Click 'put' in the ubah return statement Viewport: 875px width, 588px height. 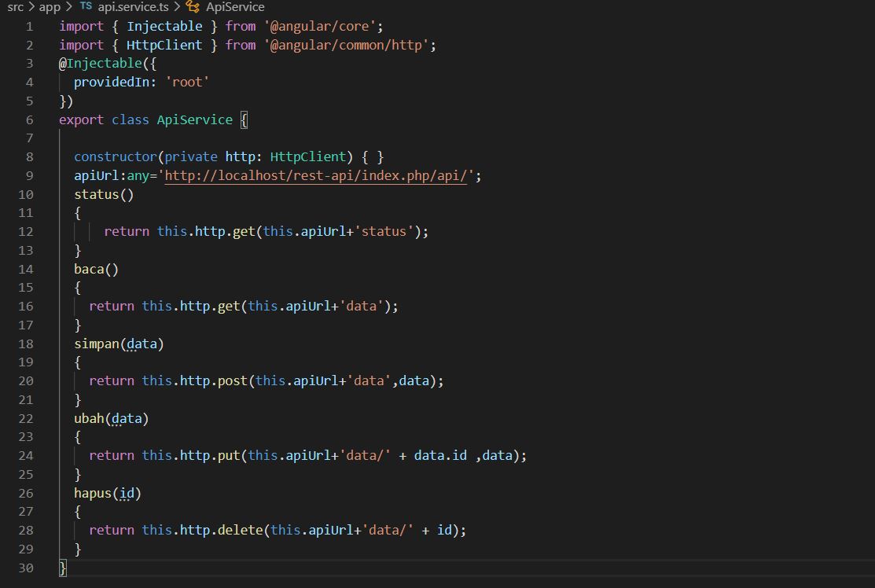(229, 456)
